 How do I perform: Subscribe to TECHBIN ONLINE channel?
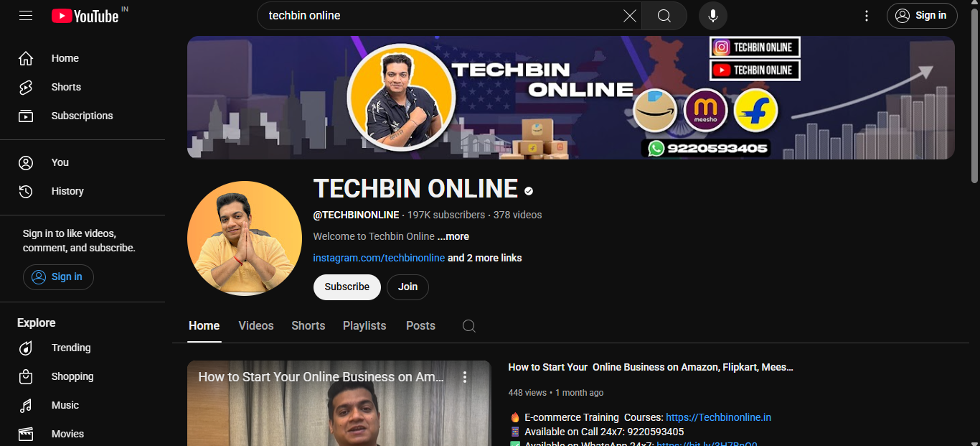[x=347, y=287]
